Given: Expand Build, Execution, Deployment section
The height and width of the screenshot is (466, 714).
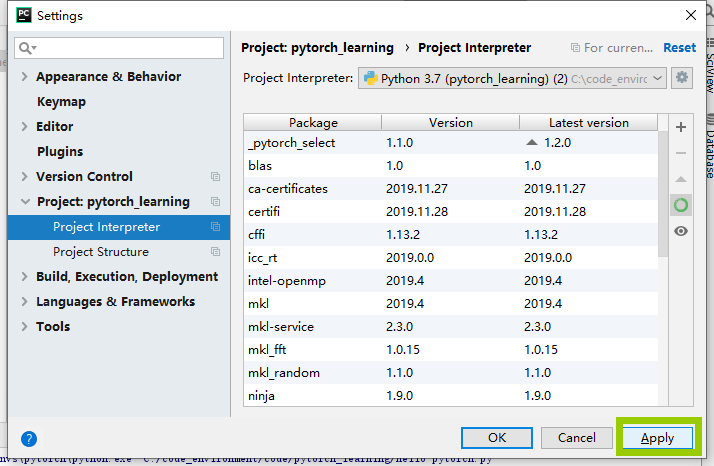Looking at the screenshot, I should [x=25, y=277].
